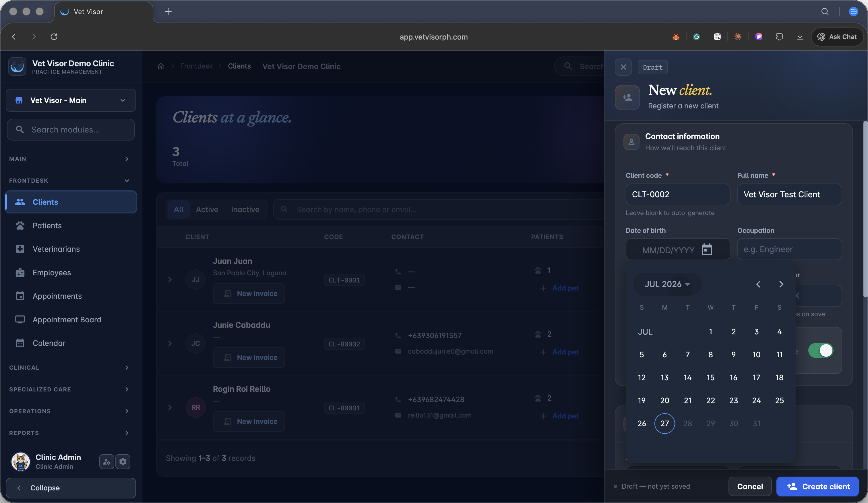The image size is (868, 503).
Task: Pick July 15 in the date picker
Action: [x=710, y=377]
